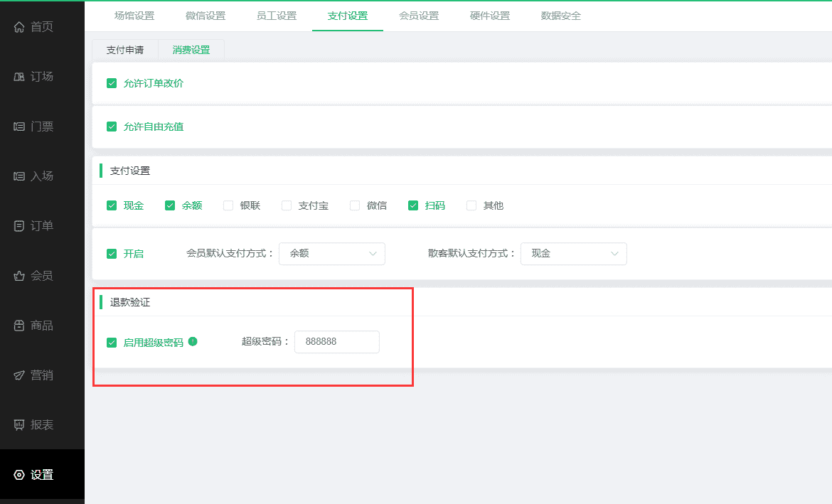
Task: Expand the 会员默认支付方式 dropdown
Action: [331, 254]
